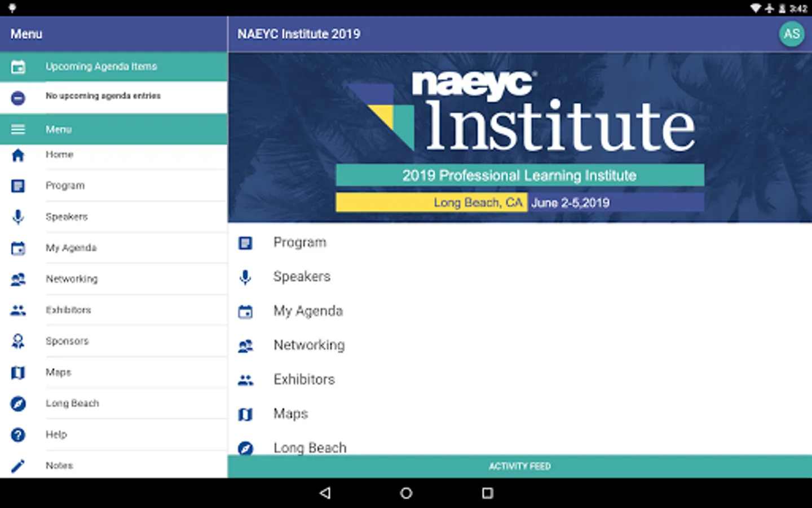Tap the Home house icon in sidebar
The image size is (812, 508).
pyautogui.click(x=18, y=155)
